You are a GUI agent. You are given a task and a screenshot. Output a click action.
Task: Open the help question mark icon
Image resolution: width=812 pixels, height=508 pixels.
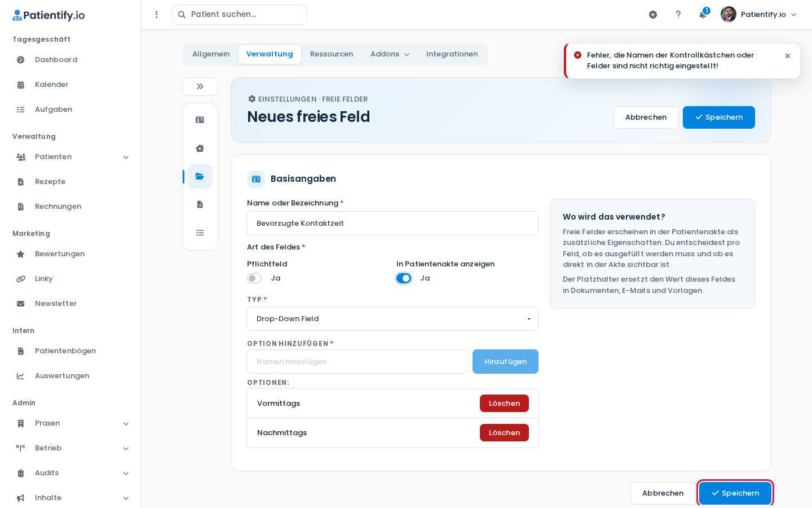click(678, 15)
